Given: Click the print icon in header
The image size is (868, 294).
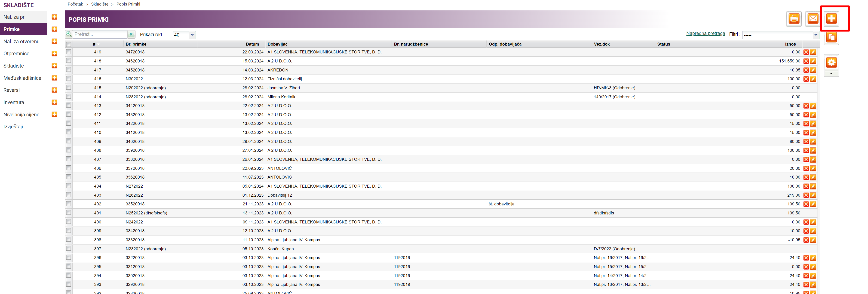Looking at the screenshot, I should click(794, 19).
